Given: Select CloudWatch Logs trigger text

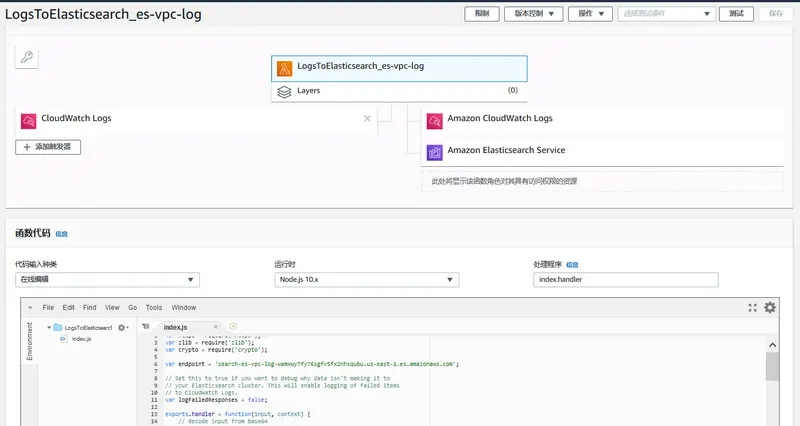Looking at the screenshot, I should coord(76,118).
